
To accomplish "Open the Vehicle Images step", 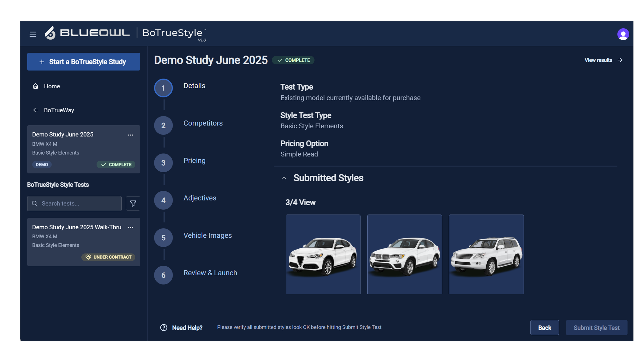I will tap(207, 235).
